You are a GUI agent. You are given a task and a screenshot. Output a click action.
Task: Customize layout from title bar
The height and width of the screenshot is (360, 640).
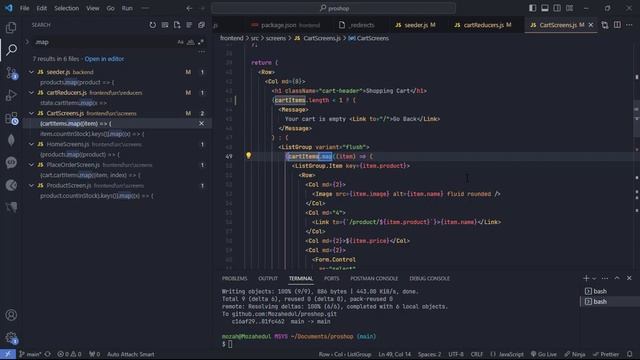tap(569, 8)
